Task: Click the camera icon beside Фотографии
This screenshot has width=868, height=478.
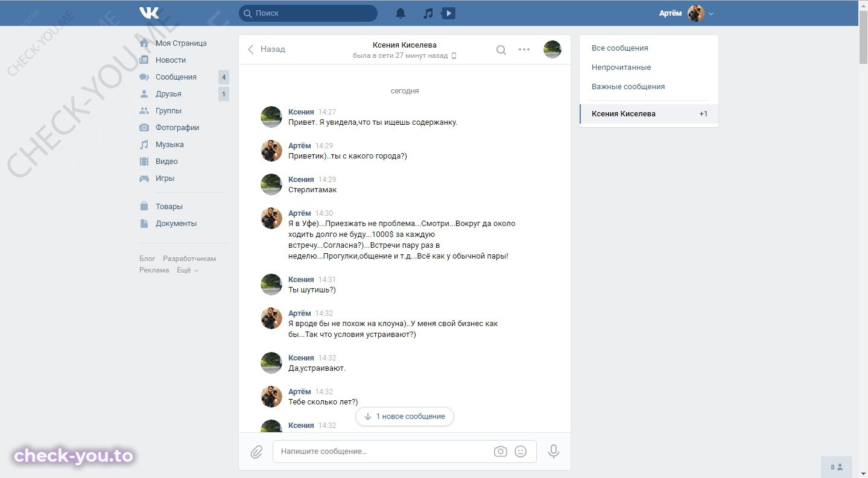Action: coord(144,128)
